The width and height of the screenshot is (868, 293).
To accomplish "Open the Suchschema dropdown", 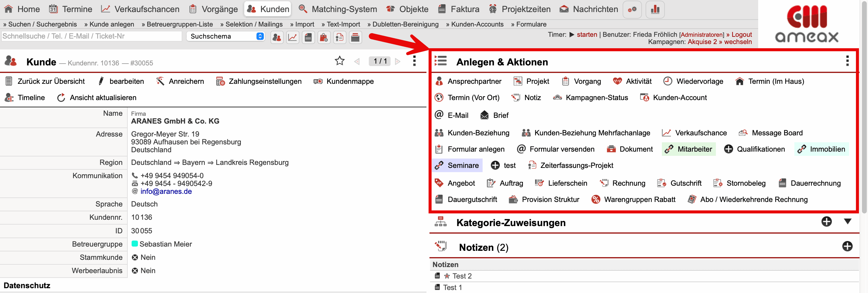I will (225, 36).
